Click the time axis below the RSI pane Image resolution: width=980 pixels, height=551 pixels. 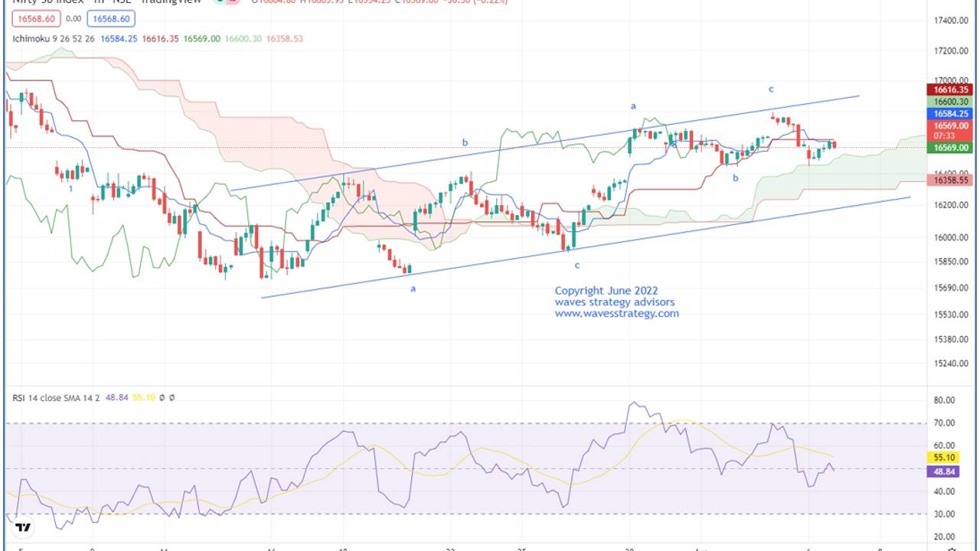tap(459, 548)
